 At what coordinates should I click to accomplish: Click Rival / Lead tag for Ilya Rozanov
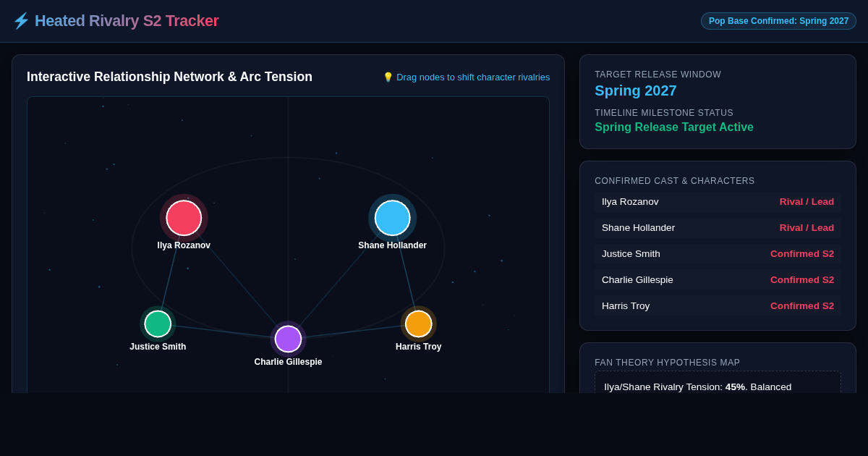click(807, 202)
